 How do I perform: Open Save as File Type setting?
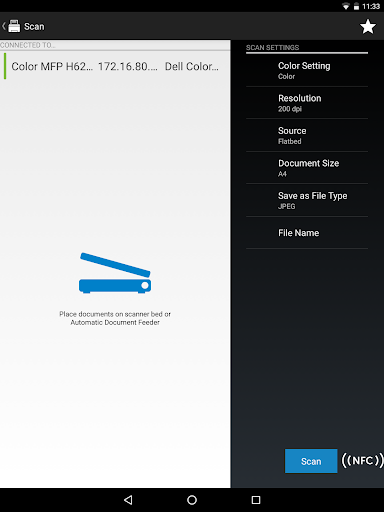(307, 200)
